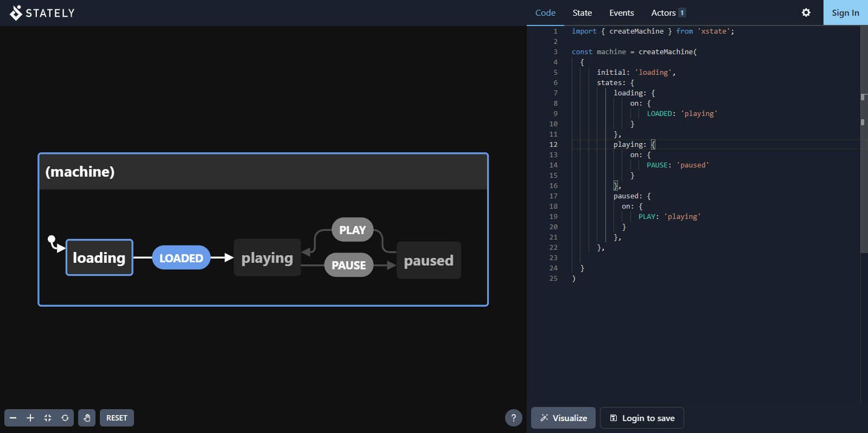Switch to the Events tab
This screenshot has height=433, width=868.
[621, 12]
